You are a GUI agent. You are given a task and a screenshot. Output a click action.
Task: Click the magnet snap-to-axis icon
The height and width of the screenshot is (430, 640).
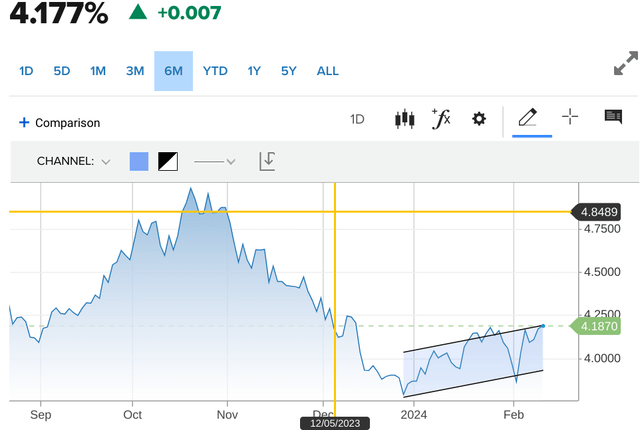[267, 161]
